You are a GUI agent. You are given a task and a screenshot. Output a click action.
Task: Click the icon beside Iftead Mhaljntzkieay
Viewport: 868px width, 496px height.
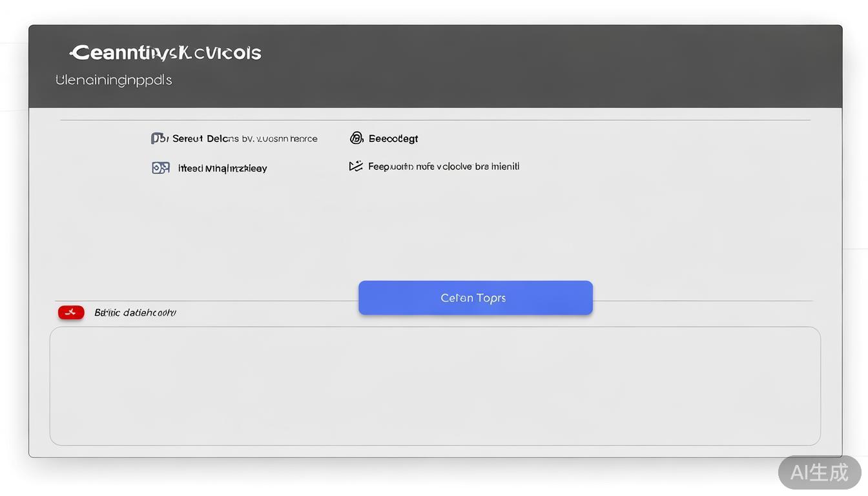[x=160, y=168]
